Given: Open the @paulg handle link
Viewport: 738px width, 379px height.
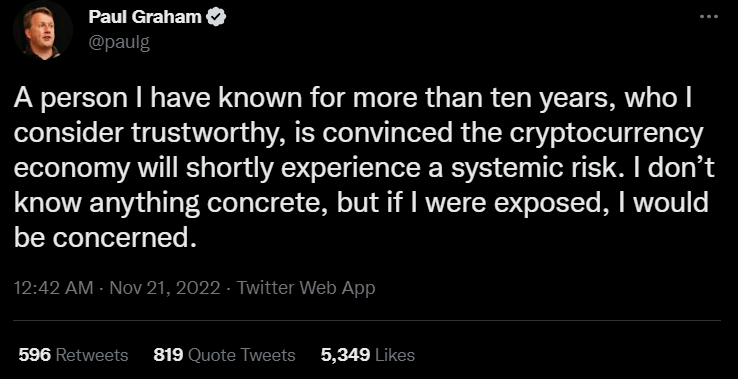Looking at the screenshot, I should (119, 43).
